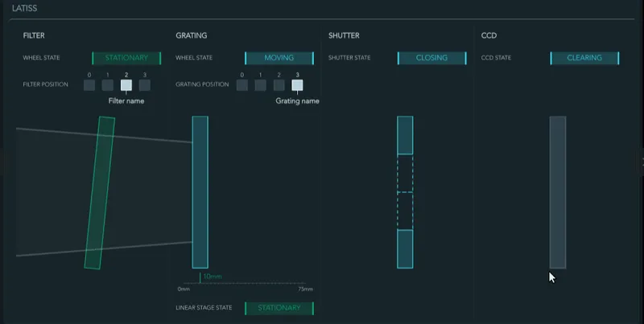Viewport: 644px width, 324px height.
Task: Click the LATISS panel title
Action: (x=24, y=8)
